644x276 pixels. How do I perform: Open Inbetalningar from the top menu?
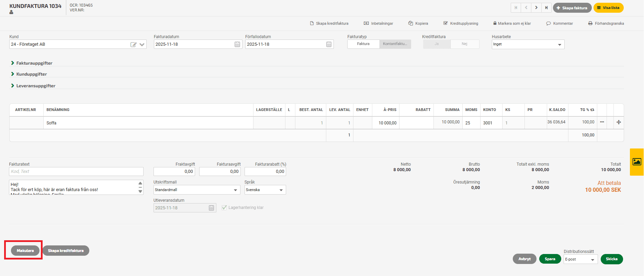[x=379, y=23]
